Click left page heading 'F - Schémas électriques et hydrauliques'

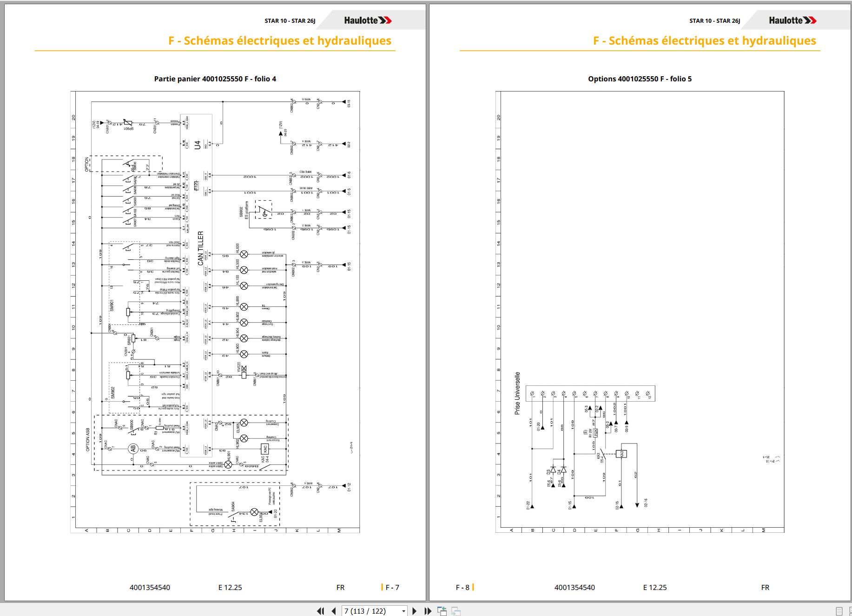(x=280, y=40)
